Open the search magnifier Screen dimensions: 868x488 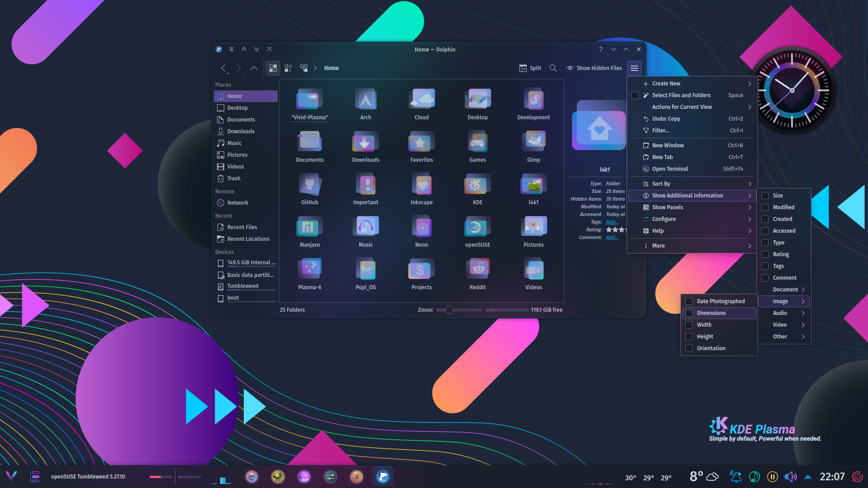point(553,68)
